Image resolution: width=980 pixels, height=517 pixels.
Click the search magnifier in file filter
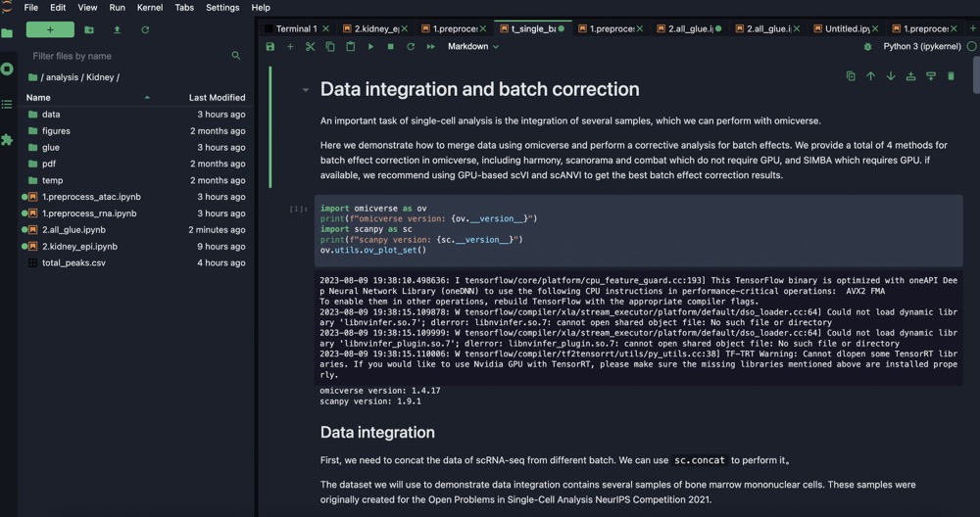tap(236, 56)
